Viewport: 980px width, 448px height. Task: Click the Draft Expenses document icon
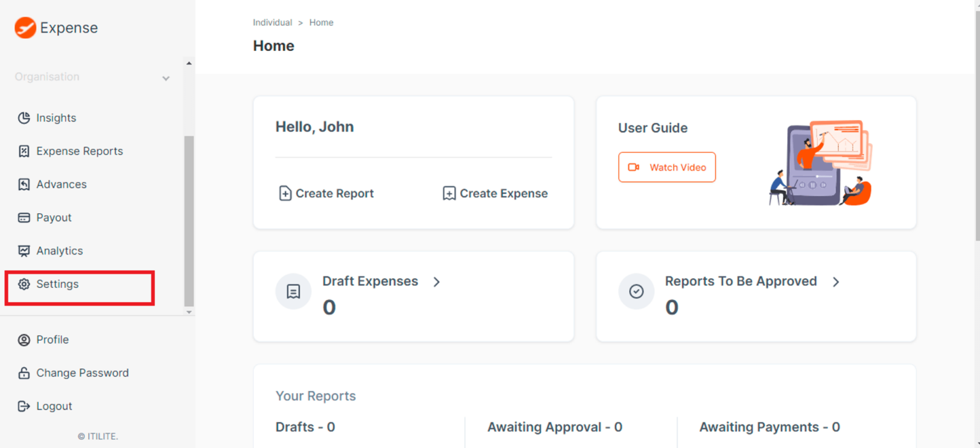(293, 291)
